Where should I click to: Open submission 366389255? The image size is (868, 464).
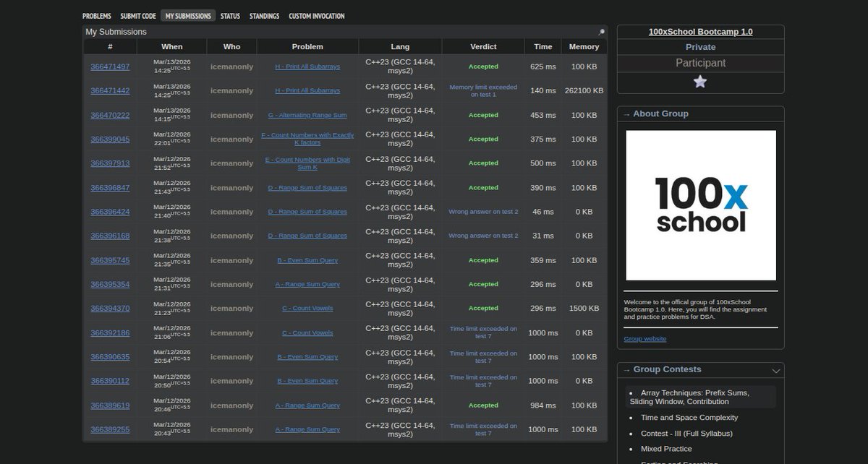coord(110,429)
